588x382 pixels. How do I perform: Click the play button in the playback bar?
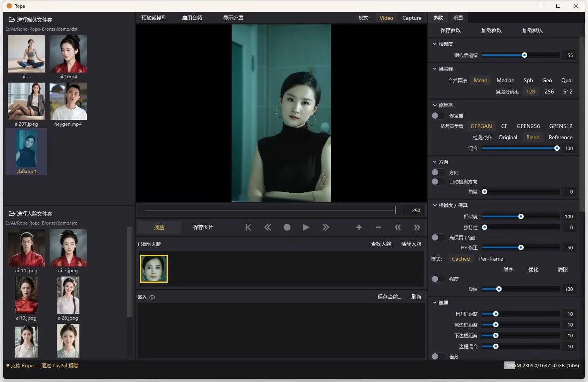pyautogui.click(x=306, y=227)
